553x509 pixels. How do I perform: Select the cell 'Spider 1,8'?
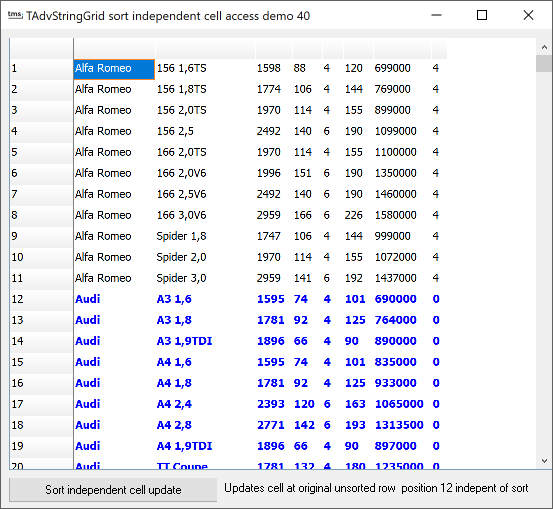205,237
